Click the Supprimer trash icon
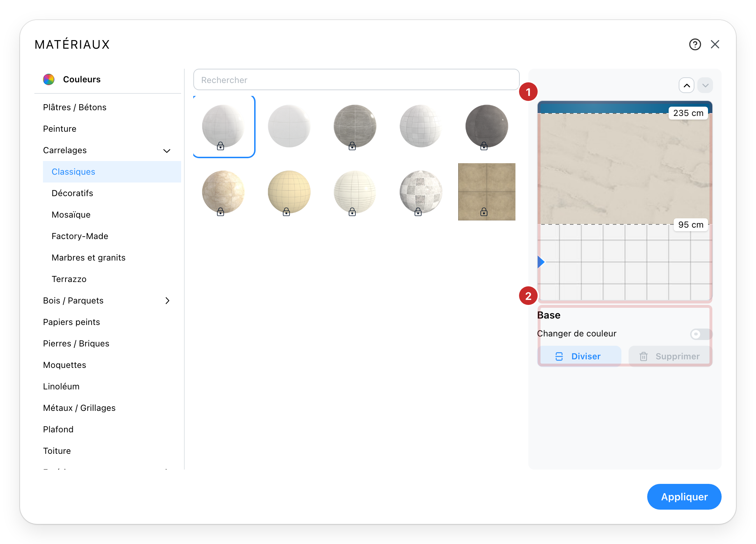This screenshot has height=544, width=756. tap(644, 356)
